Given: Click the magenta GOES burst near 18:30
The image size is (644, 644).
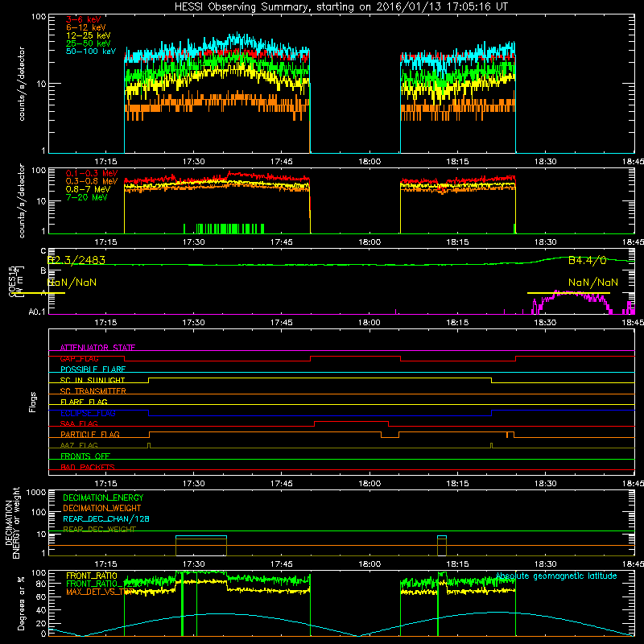Looking at the screenshot, I should click(571, 302).
